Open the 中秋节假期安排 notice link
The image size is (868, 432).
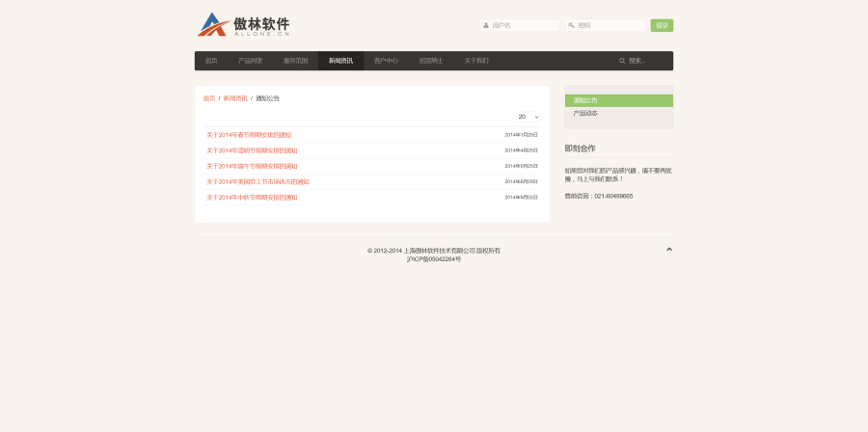tap(252, 198)
